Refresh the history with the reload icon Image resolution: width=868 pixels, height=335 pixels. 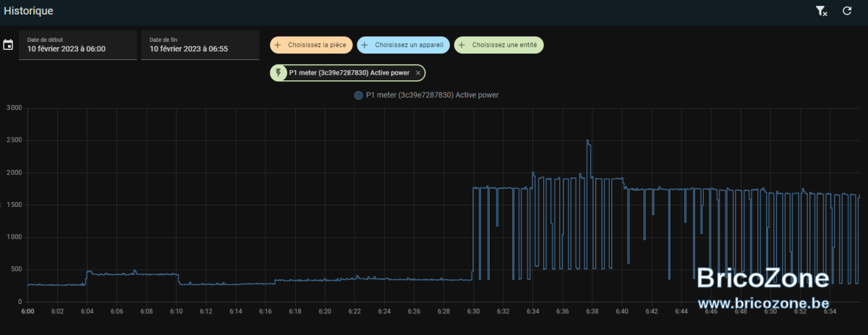coord(847,11)
